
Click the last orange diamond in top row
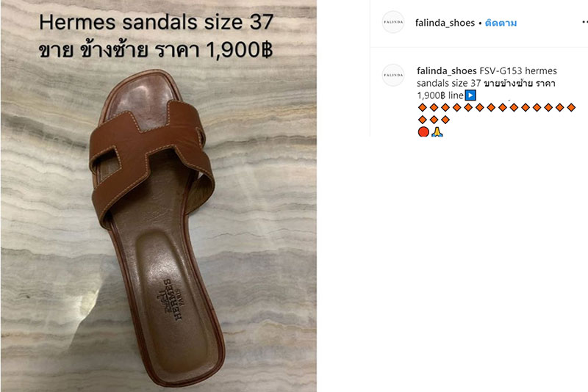point(571,108)
